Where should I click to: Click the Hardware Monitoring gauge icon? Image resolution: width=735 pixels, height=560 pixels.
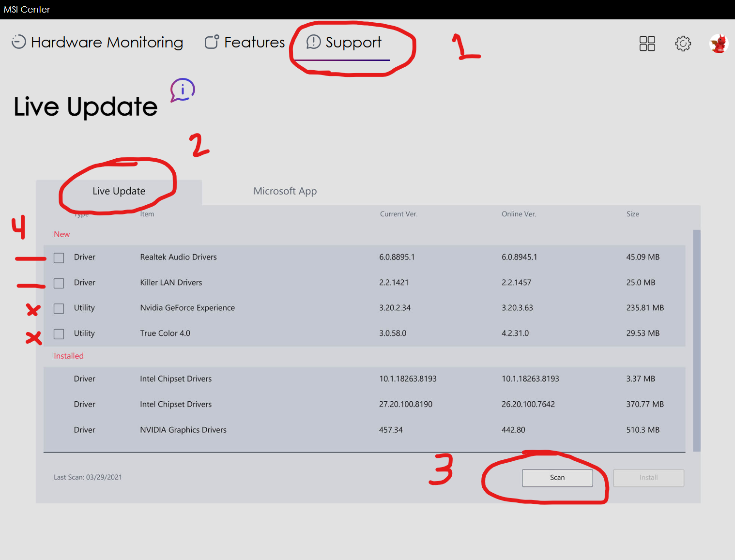(19, 42)
